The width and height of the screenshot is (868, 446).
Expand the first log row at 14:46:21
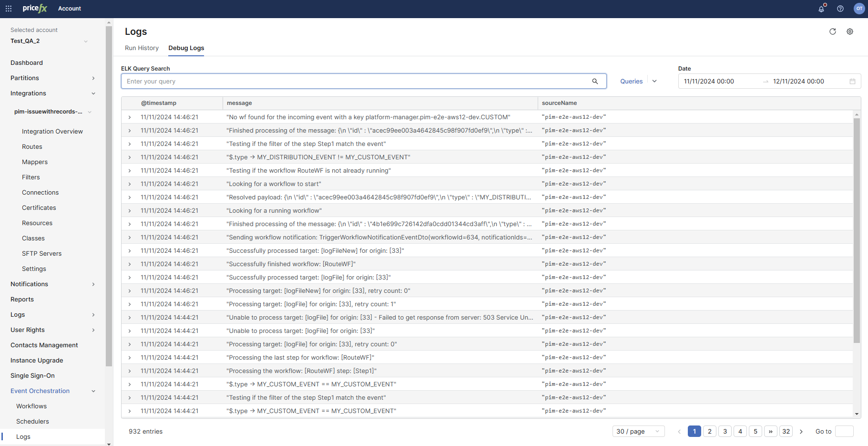[x=130, y=117]
